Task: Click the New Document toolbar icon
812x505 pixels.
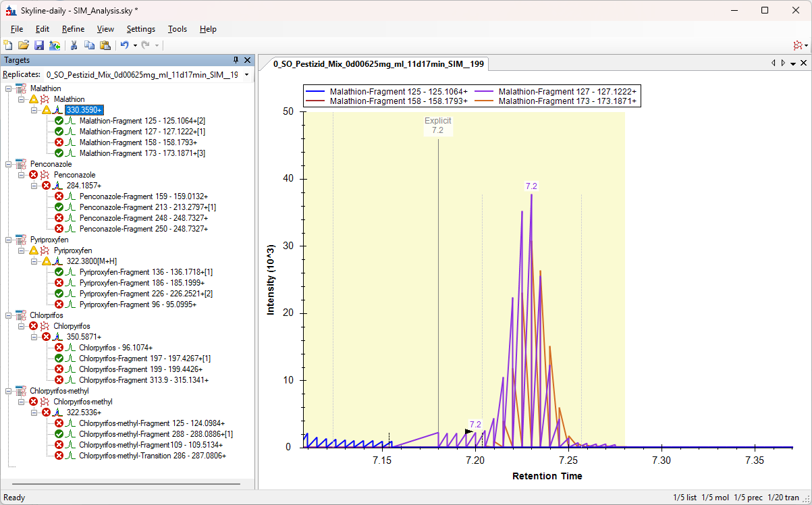Action: 8,45
